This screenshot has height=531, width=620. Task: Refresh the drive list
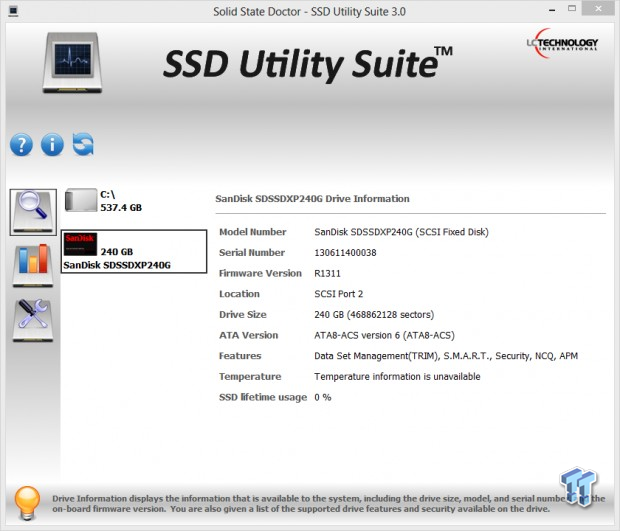click(x=83, y=144)
